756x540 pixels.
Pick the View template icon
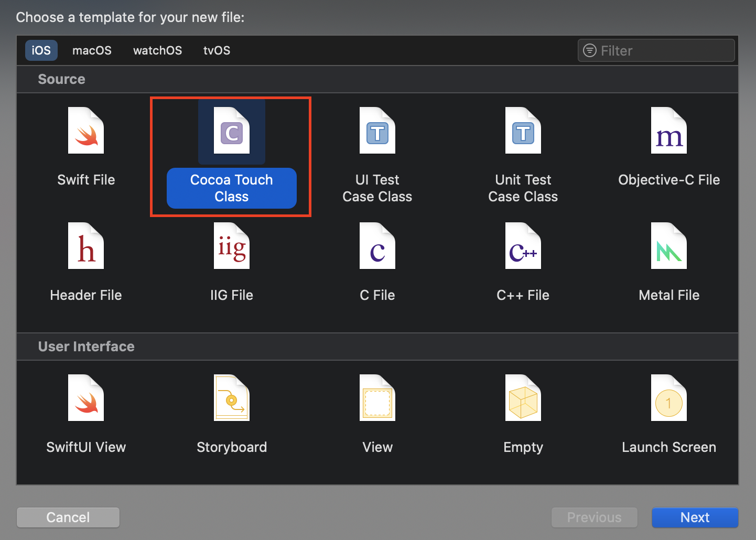[x=377, y=398]
